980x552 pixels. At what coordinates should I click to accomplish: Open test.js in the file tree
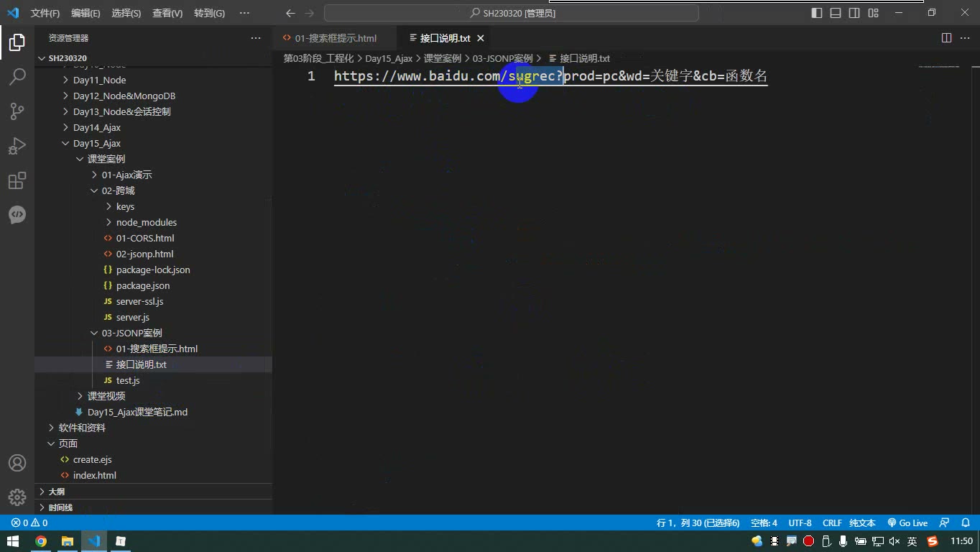[153, 380]
